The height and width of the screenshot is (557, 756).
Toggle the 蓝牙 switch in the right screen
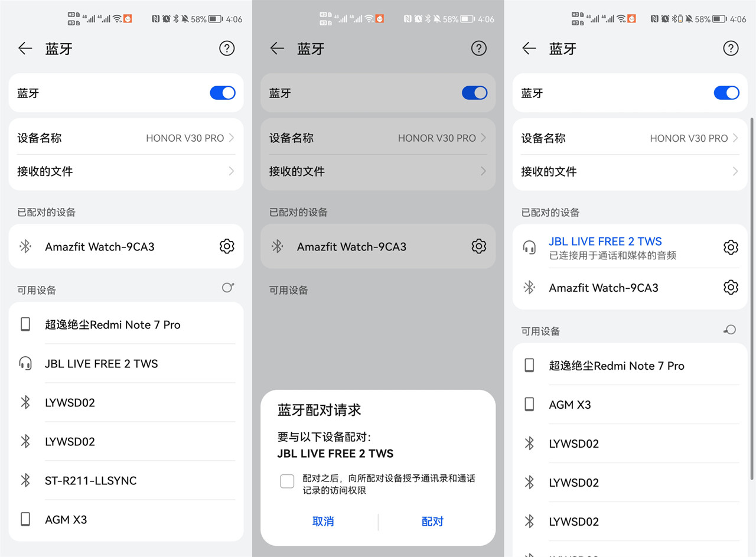click(726, 93)
